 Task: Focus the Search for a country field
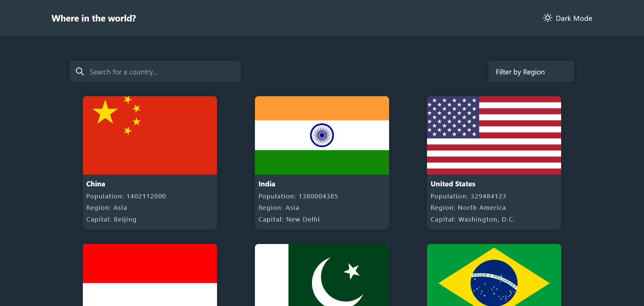point(155,71)
